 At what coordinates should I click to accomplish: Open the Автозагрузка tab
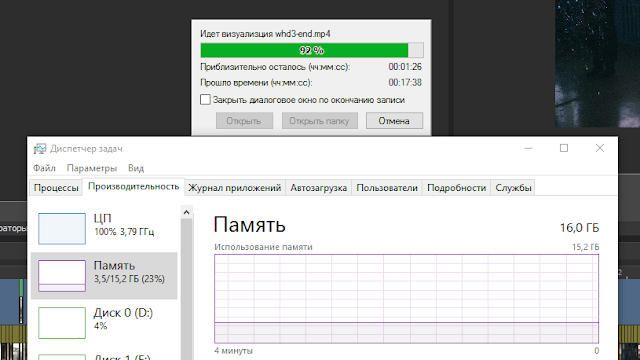click(x=318, y=188)
